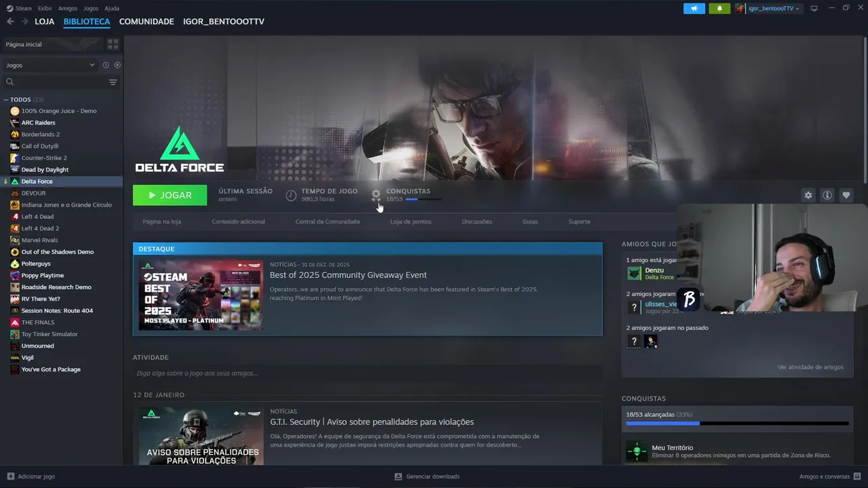Open IGOR_BENTOOOTTV profile tab

tap(224, 22)
